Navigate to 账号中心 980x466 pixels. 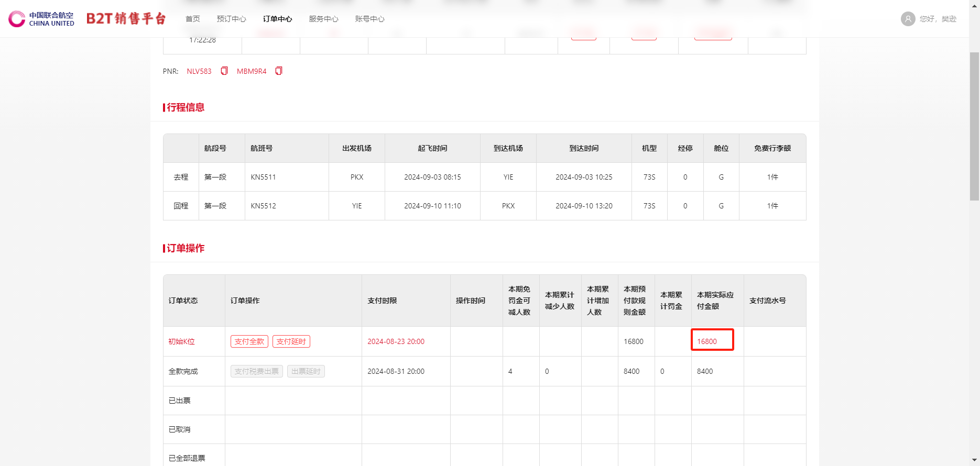369,19
